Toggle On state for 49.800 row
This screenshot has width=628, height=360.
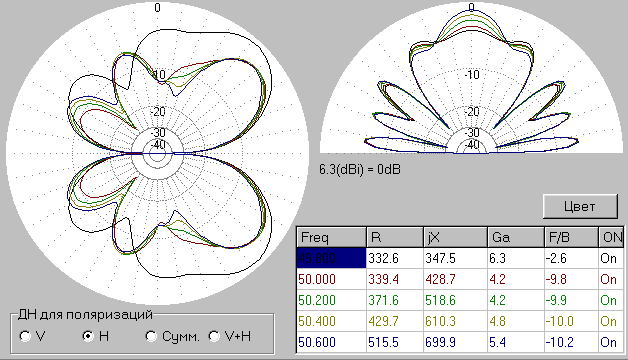pos(611,258)
